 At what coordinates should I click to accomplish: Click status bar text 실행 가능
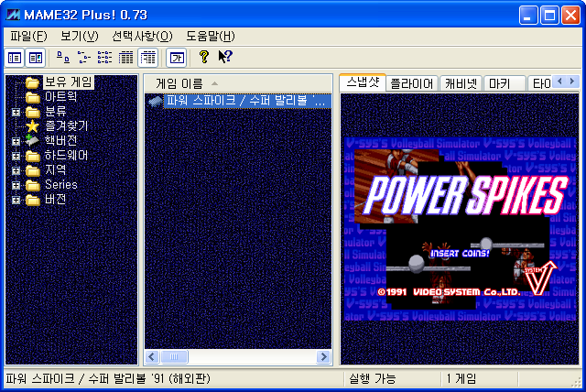[373, 379]
